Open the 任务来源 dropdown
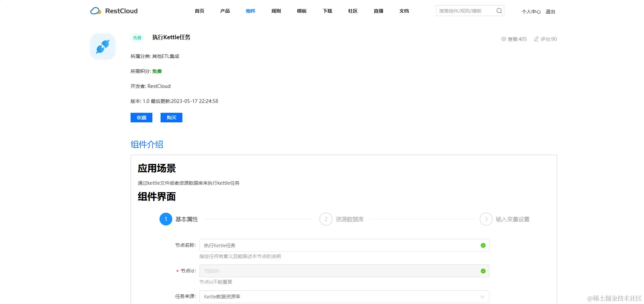 344,297
